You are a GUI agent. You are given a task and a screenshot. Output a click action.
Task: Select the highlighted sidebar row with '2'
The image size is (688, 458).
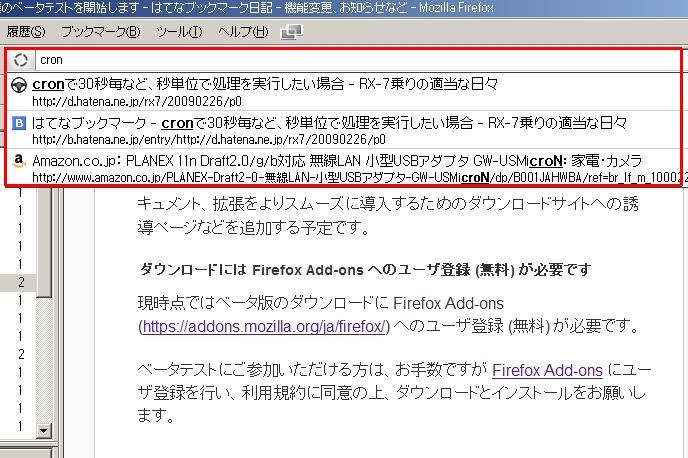tap(18, 282)
